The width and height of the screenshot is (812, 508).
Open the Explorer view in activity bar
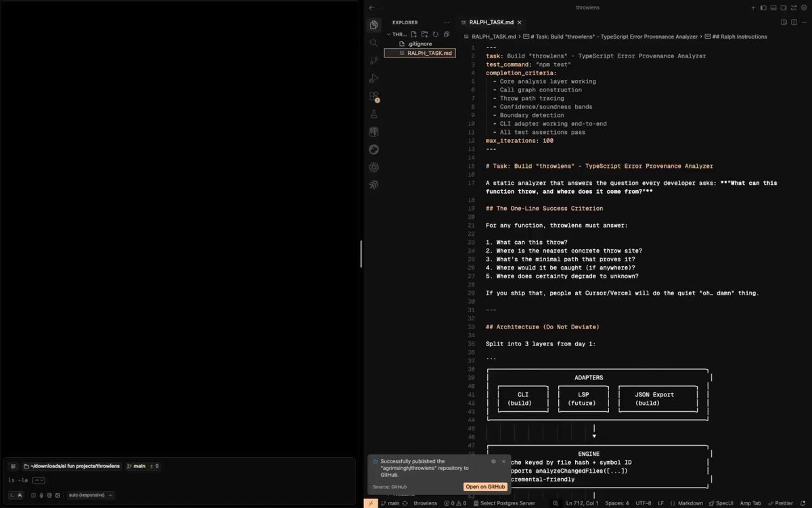pyautogui.click(x=374, y=25)
